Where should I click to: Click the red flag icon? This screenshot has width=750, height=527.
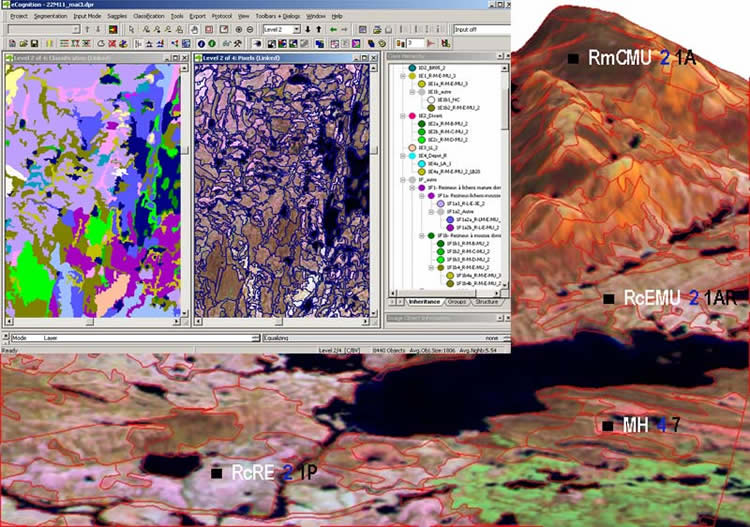click(x=430, y=44)
